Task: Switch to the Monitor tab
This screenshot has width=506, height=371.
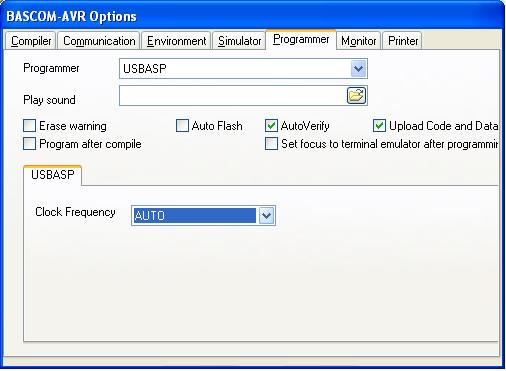Action: (x=358, y=41)
